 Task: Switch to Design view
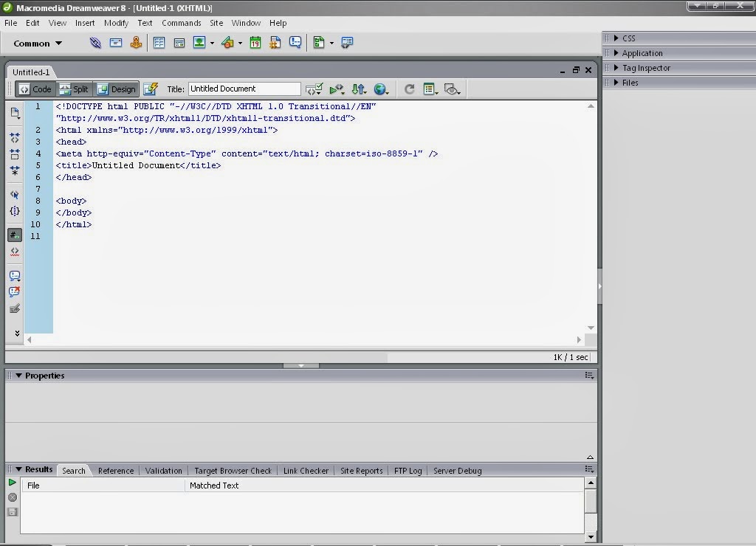[116, 89]
